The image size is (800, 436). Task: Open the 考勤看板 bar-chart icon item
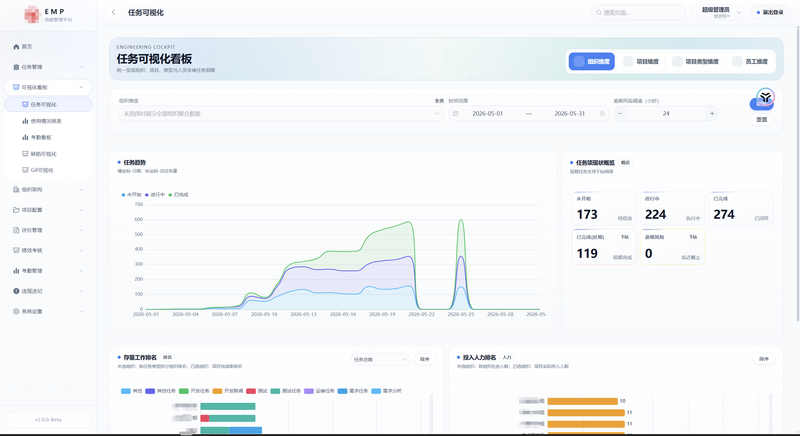pyautogui.click(x=26, y=137)
